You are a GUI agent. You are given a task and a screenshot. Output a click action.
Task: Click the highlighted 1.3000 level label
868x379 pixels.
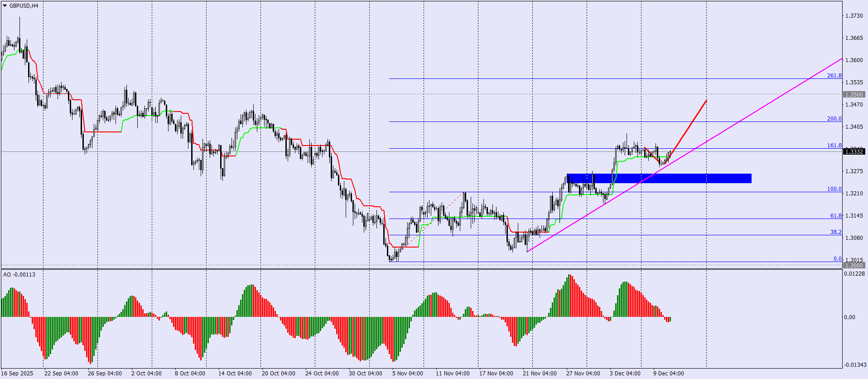854,265
